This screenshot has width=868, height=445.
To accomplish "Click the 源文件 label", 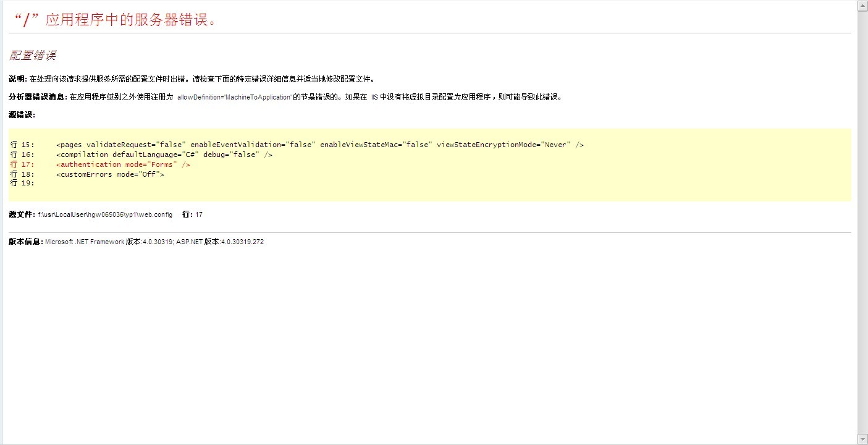I will coord(22,214).
